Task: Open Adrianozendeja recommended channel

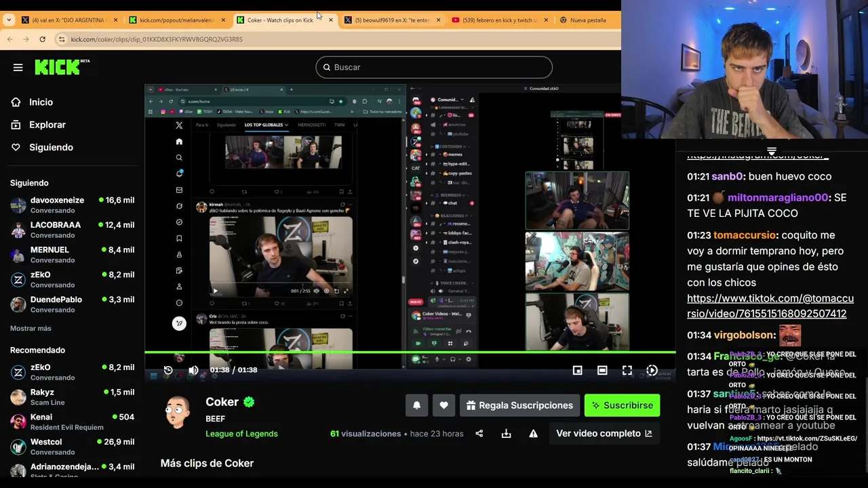Action: click(72, 471)
